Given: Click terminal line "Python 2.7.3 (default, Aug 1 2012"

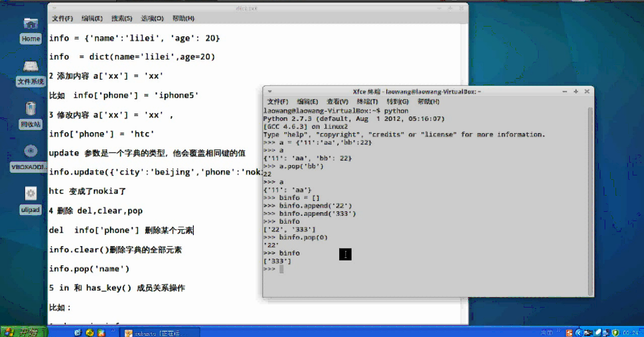Looking at the screenshot, I should point(353,119).
